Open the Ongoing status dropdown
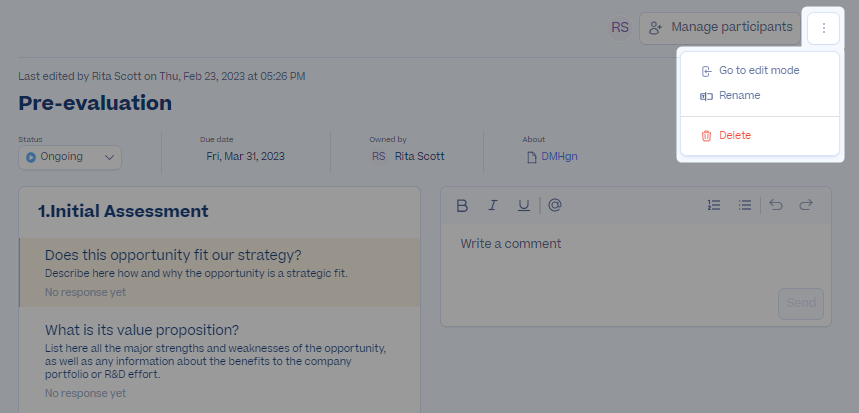The image size is (859, 413). pyautogui.click(x=70, y=157)
